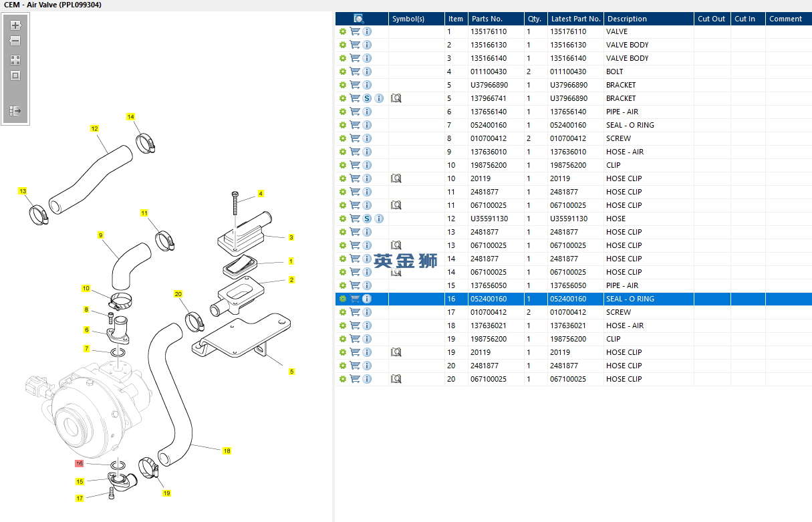Click part number 011100430 in Parts No.
The width and height of the screenshot is (812, 522).
coord(489,72)
